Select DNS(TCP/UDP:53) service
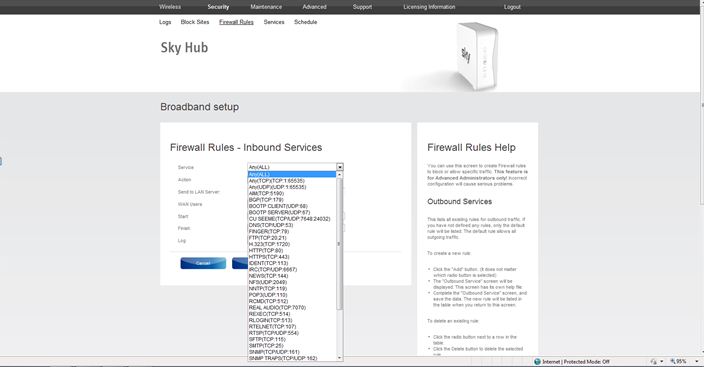 tap(292, 225)
